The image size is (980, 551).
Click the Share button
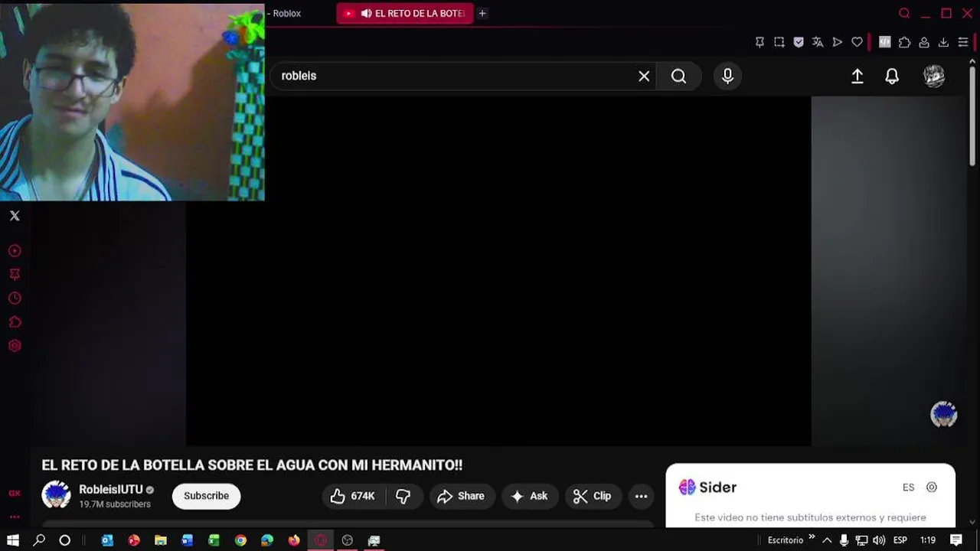[462, 496]
